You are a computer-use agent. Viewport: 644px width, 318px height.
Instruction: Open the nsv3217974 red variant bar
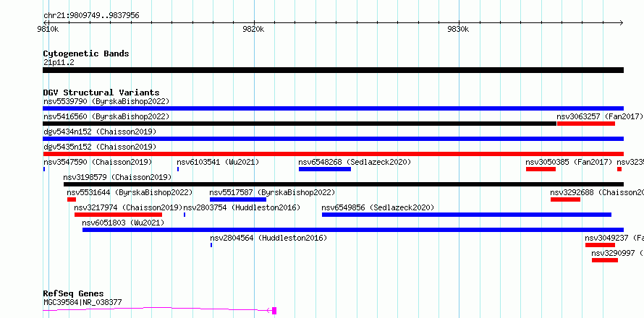[x=118, y=215]
